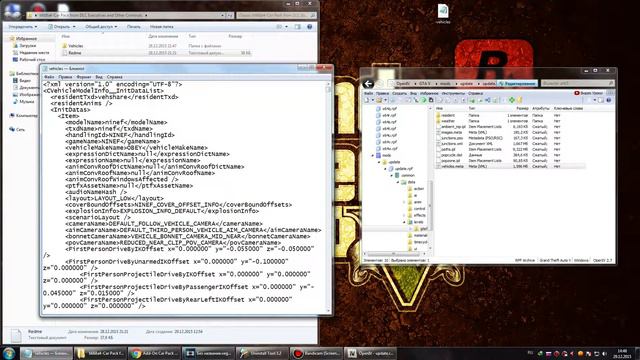The image size is (640, 360).
Task: Collapse update.rpf node in OpenIV tree
Action: 385,169
